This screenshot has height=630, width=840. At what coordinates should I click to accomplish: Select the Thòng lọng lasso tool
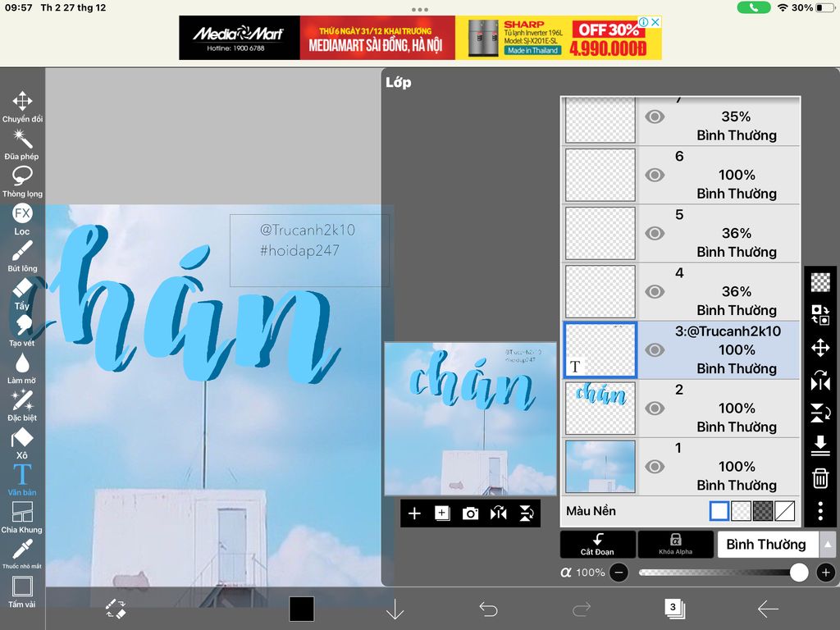(22, 181)
